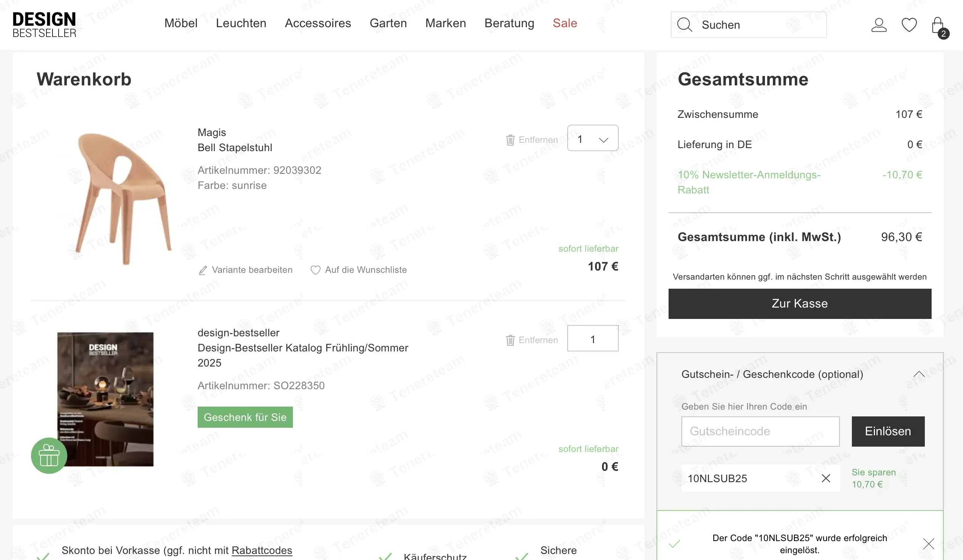Focus the Gutscheincode input field
The height and width of the screenshot is (560, 963).
[760, 431]
